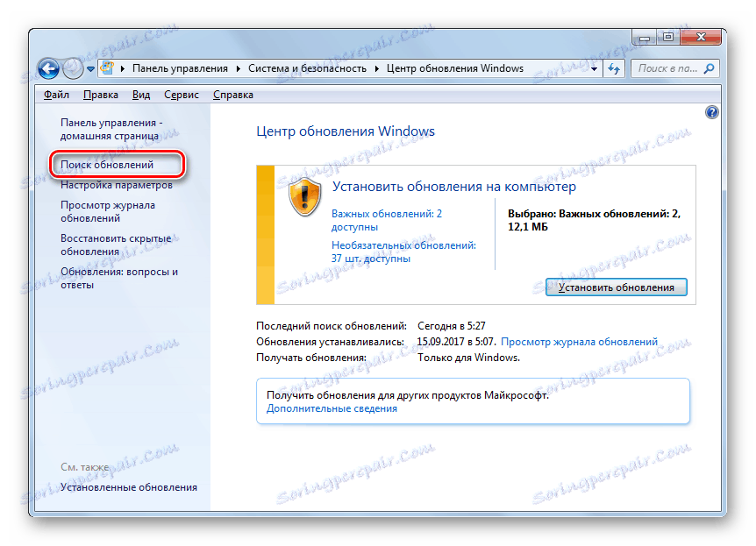Open the Правка menu
This screenshot has height=546, width=756.
pos(101,95)
